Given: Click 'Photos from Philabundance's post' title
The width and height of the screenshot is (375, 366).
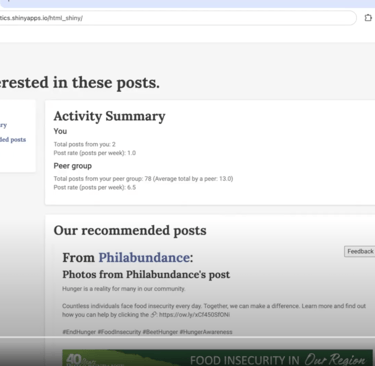Looking at the screenshot, I should click(146, 275).
